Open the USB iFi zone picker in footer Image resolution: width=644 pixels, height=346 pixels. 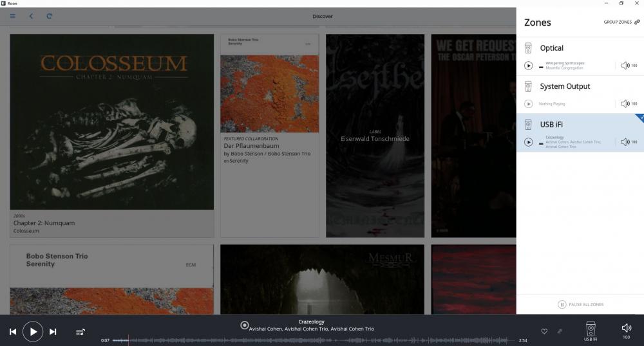(591, 329)
